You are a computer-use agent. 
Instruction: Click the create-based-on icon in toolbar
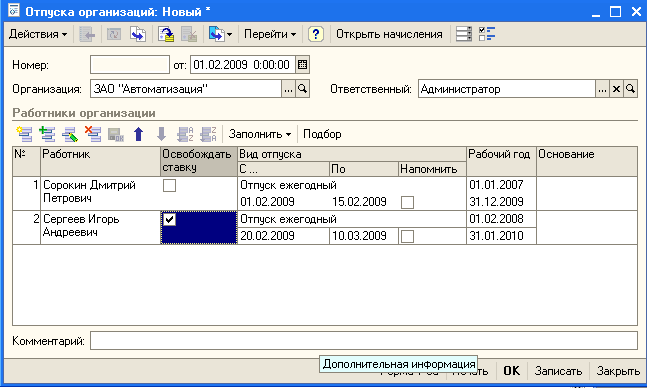pyautogui.click(x=216, y=34)
